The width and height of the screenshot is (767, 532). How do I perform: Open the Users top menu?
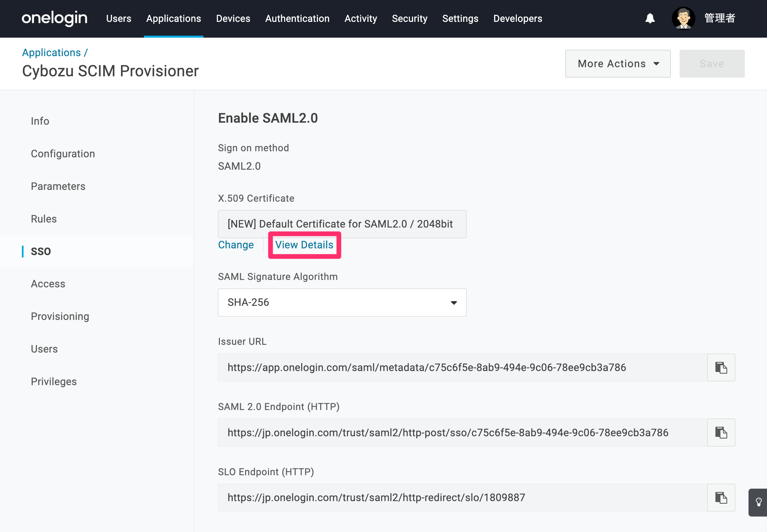coord(119,18)
